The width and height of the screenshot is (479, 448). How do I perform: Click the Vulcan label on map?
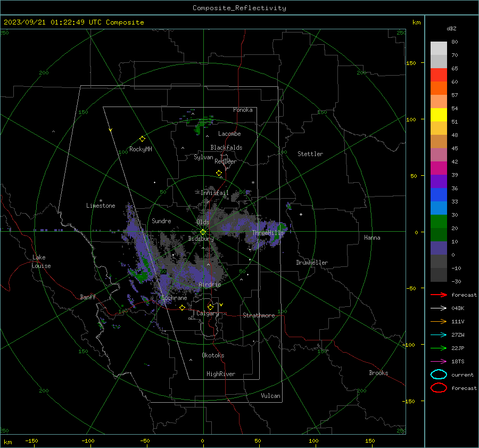coord(270,396)
